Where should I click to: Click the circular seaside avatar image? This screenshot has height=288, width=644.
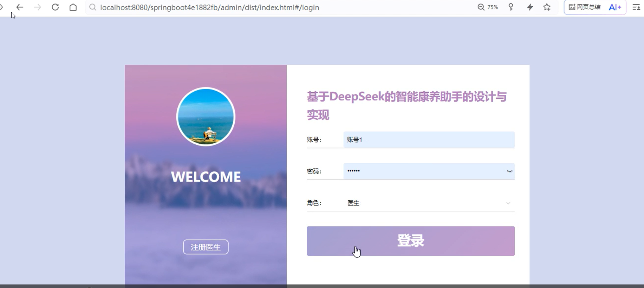pyautogui.click(x=206, y=117)
